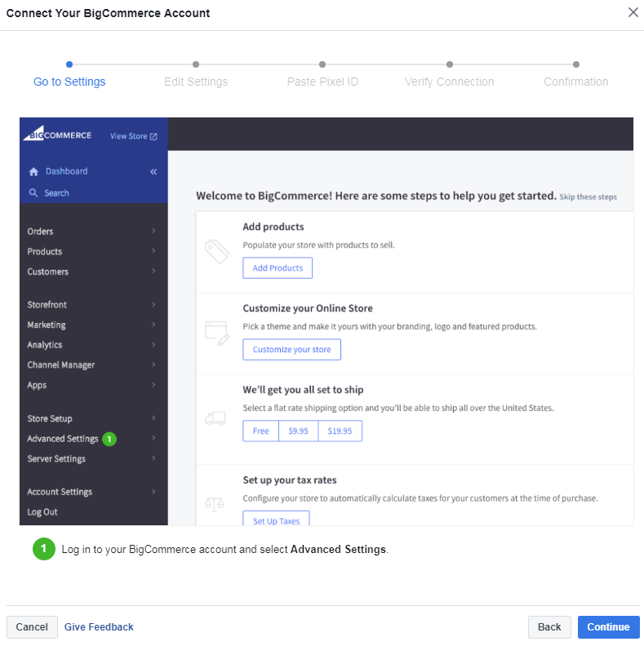Select Advanced Settings in the sidebar

point(63,439)
